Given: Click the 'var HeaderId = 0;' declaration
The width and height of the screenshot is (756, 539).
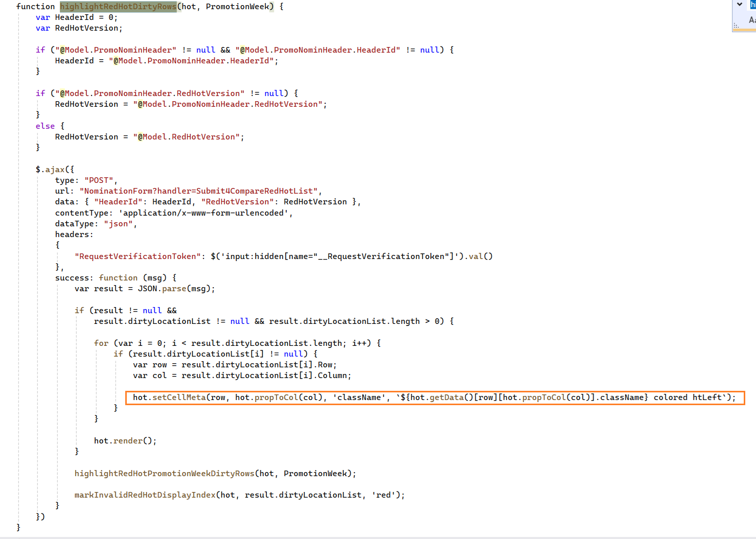Looking at the screenshot, I should (x=77, y=17).
